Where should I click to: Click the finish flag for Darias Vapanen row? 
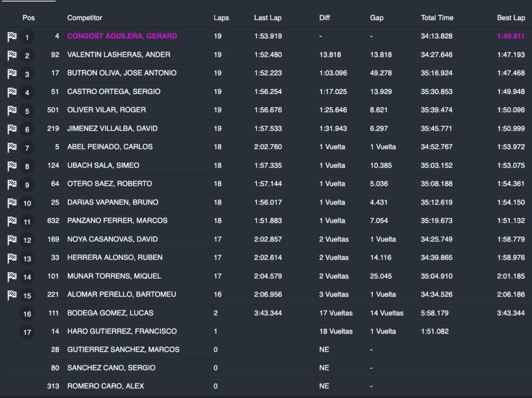tap(12, 203)
